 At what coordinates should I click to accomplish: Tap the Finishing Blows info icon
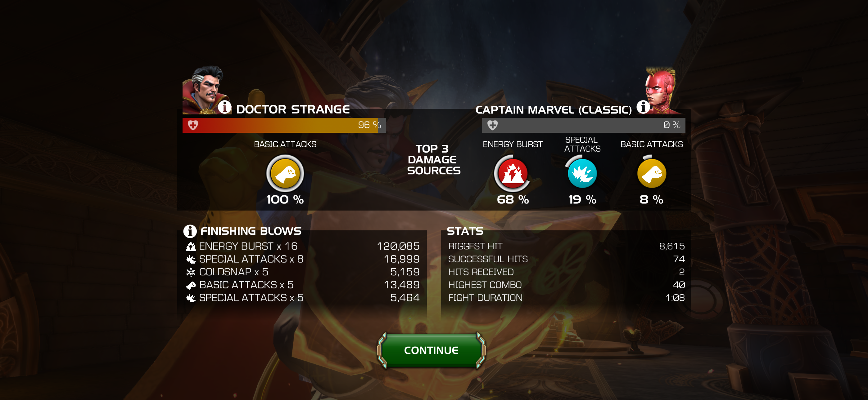coord(190,231)
